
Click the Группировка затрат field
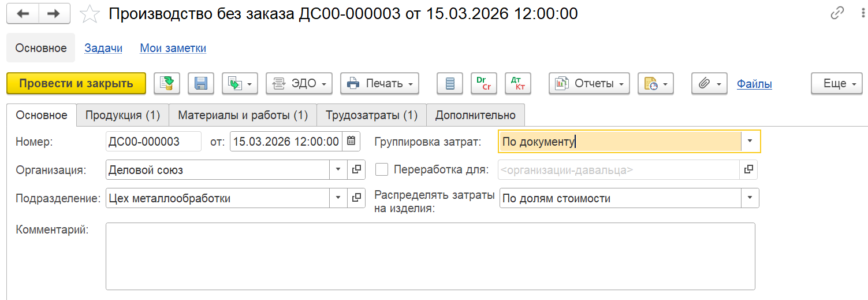click(620, 141)
